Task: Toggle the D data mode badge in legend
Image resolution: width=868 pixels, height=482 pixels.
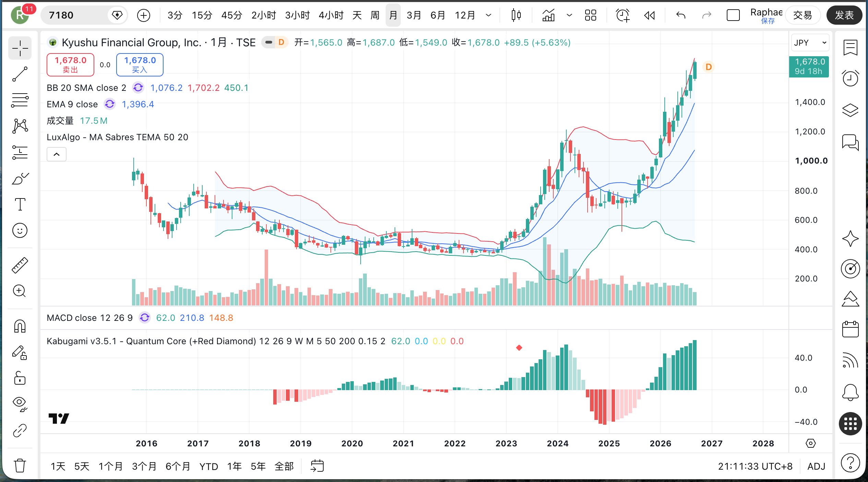Action: click(281, 43)
